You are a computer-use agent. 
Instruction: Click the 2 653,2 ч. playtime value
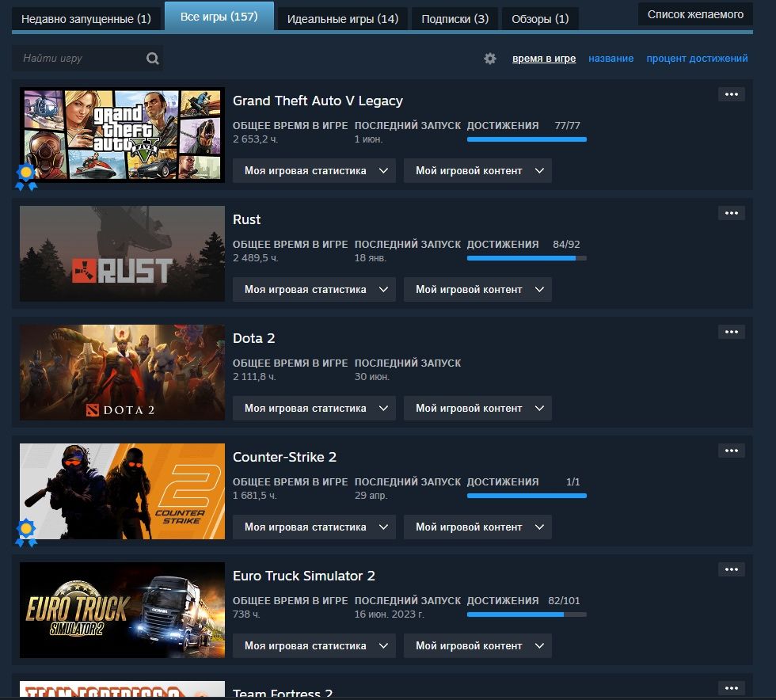[255, 139]
